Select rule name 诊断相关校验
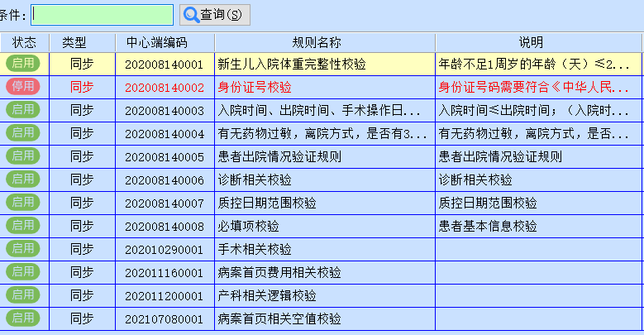 coord(255,179)
